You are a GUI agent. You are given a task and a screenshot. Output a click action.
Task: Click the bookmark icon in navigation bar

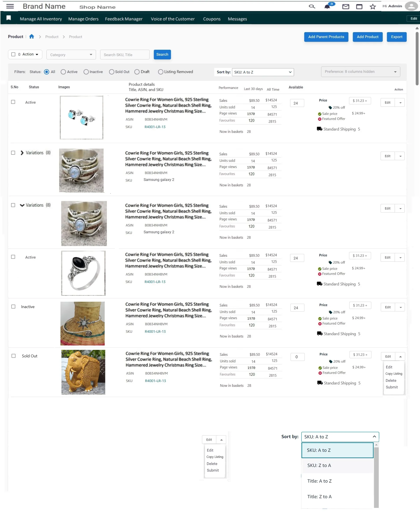click(9, 18)
